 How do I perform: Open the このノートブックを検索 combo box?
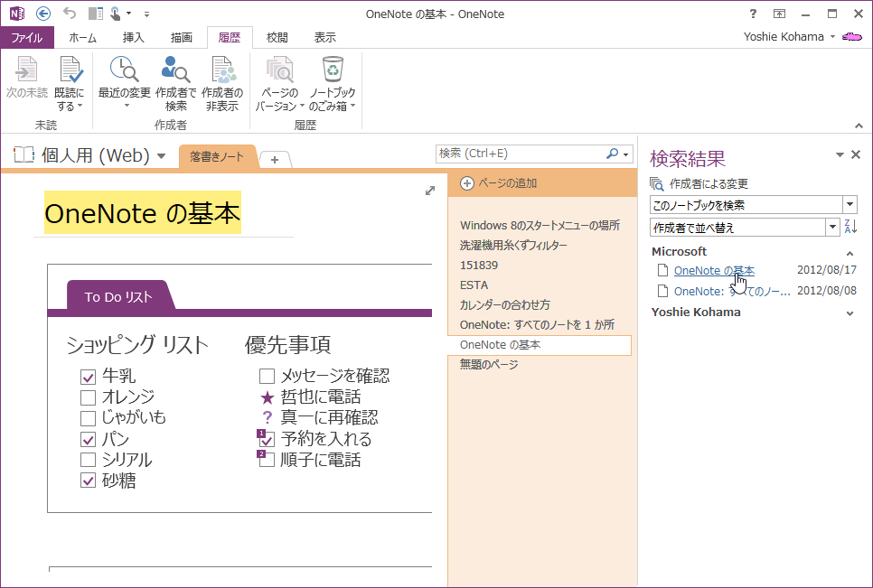[x=754, y=205]
